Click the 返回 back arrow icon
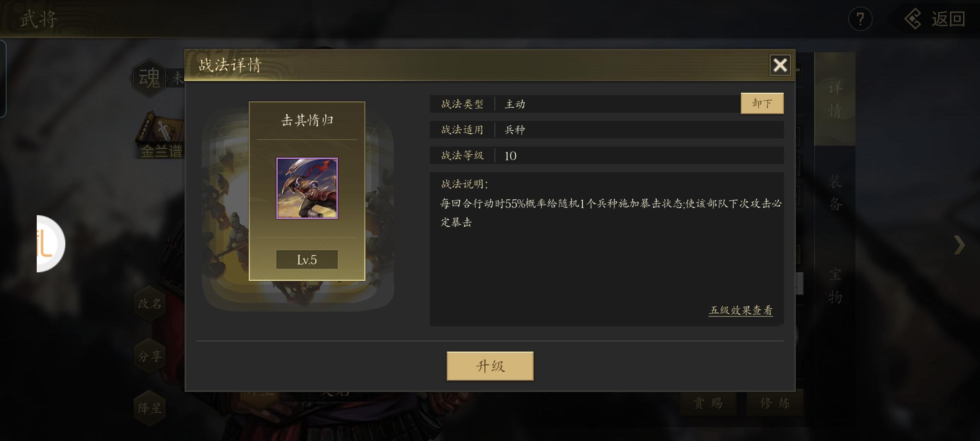 [913, 19]
